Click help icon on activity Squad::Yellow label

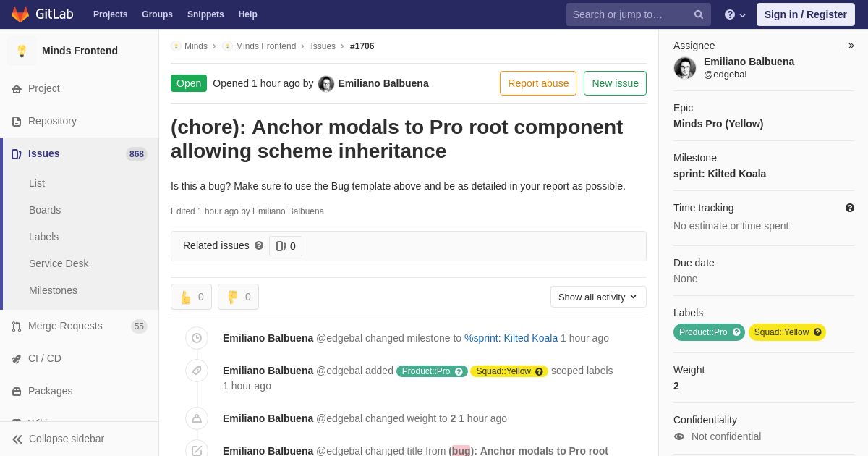(539, 371)
